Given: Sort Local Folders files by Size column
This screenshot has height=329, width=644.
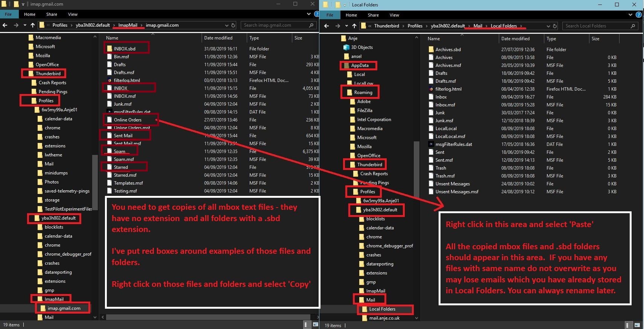Looking at the screenshot, I should (604, 39).
